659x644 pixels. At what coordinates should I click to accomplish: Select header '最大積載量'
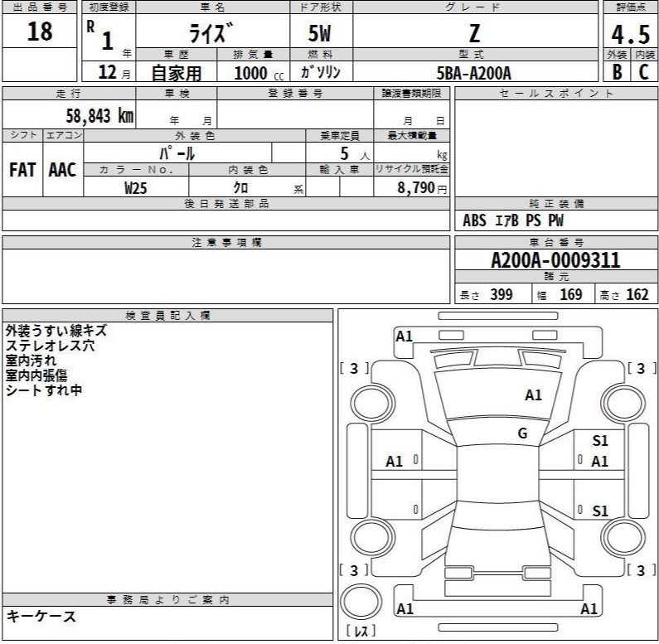(x=412, y=135)
